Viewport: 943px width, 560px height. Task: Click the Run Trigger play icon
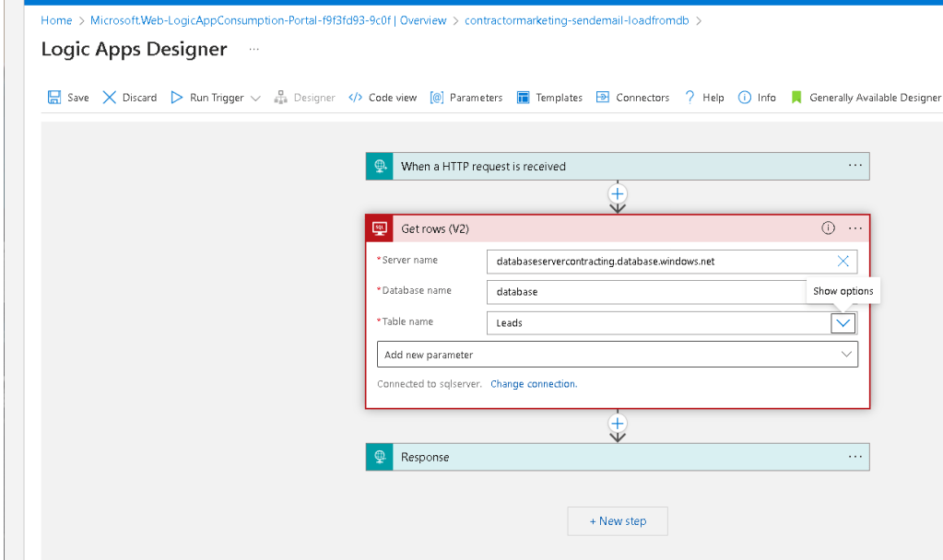tap(176, 98)
